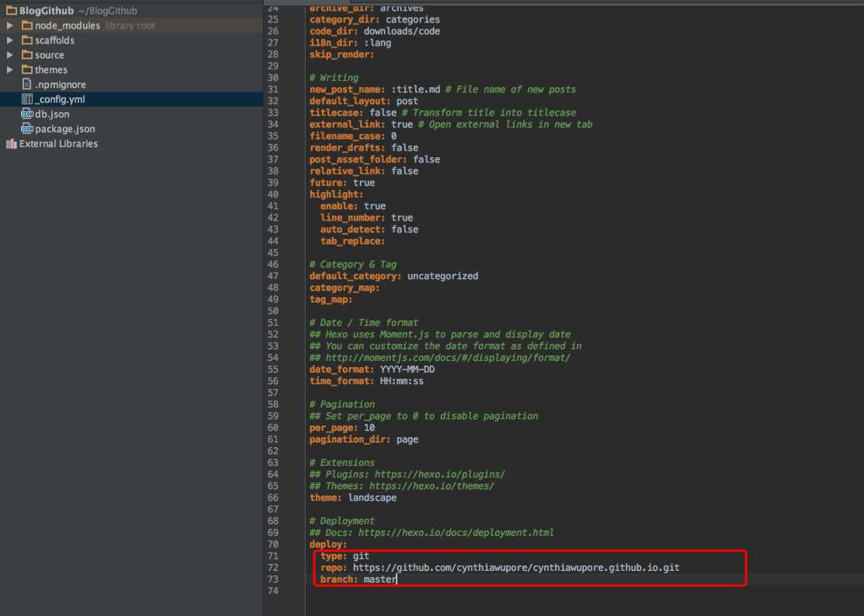The height and width of the screenshot is (616, 864).
Task: Click the node_modules folder icon
Action: (x=27, y=26)
